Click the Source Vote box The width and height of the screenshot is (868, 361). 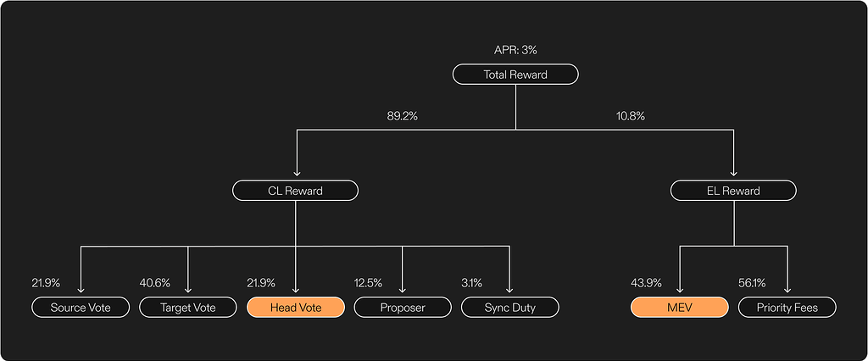point(81,308)
